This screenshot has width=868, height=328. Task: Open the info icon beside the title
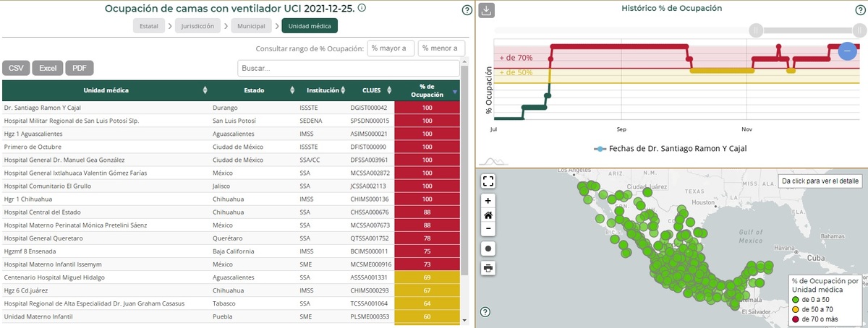point(362,9)
